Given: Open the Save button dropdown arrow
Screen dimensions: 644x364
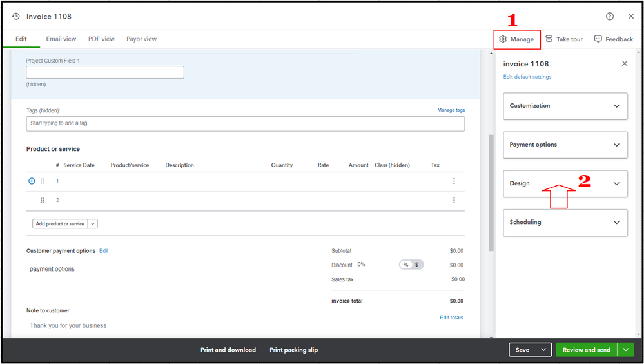Looking at the screenshot, I should pos(543,350).
